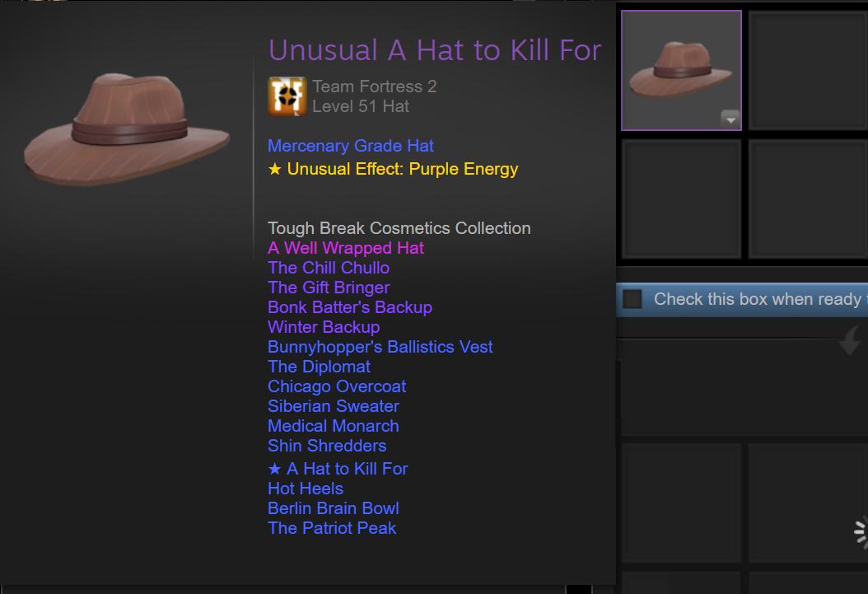The image size is (868, 594).
Task: Click 'The Patriot Peak' item
Action: (332, 528)
